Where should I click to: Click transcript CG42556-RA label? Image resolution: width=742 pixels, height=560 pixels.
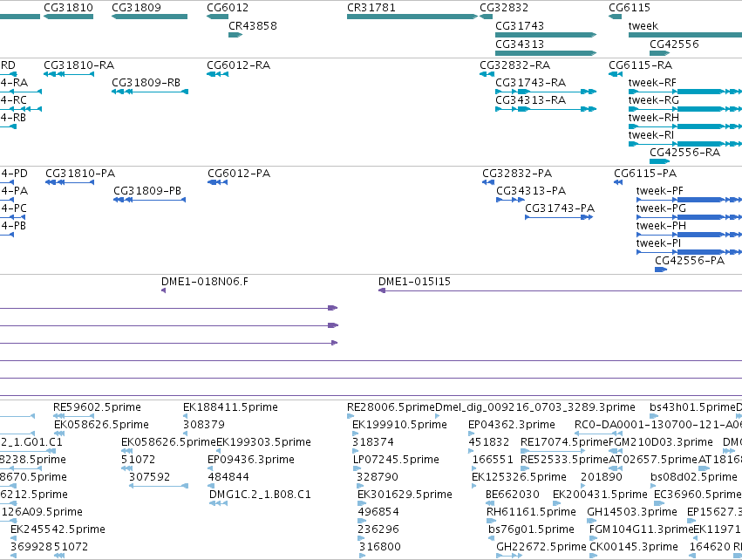click(684, 153)
